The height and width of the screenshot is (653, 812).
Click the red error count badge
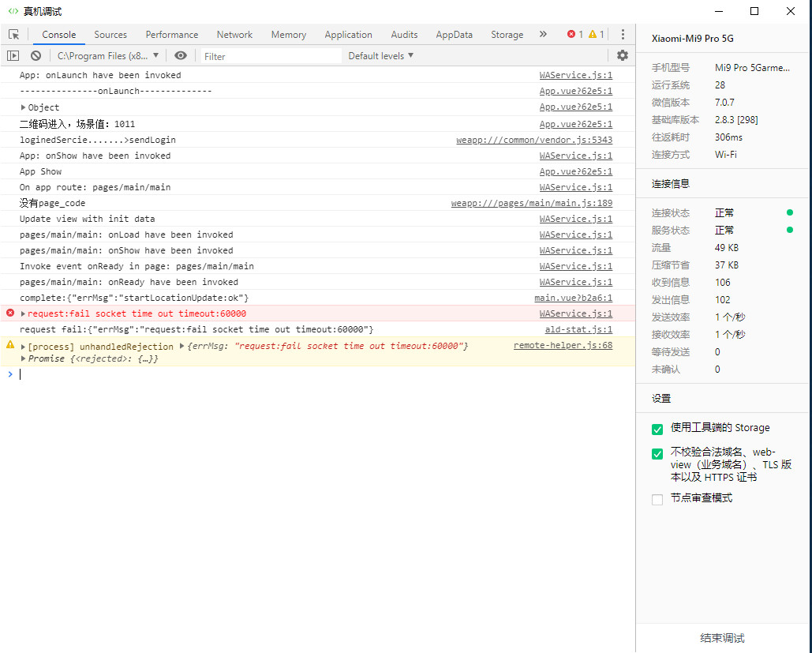[575, 35]
